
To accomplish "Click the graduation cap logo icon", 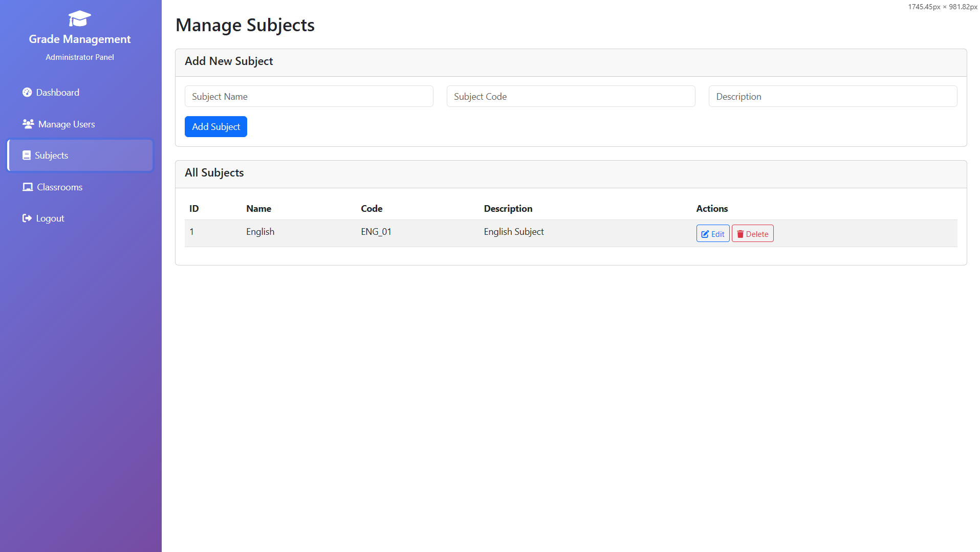I will 79,19.
